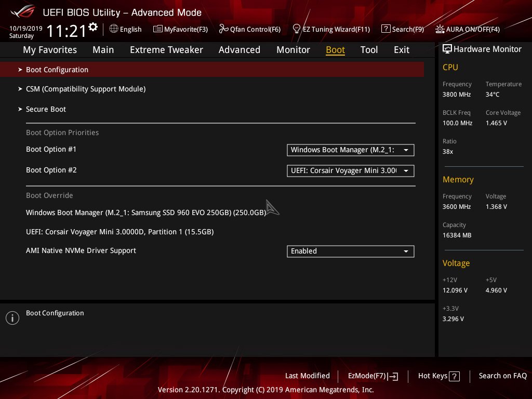This screenshot has width=532, height=399.
Task: Click the date 10/19/2019
Action: click(x=26, y=29)
